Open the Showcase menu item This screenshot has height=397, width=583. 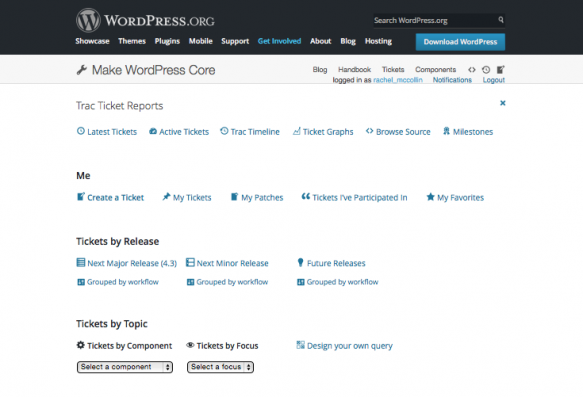(92, 41)
